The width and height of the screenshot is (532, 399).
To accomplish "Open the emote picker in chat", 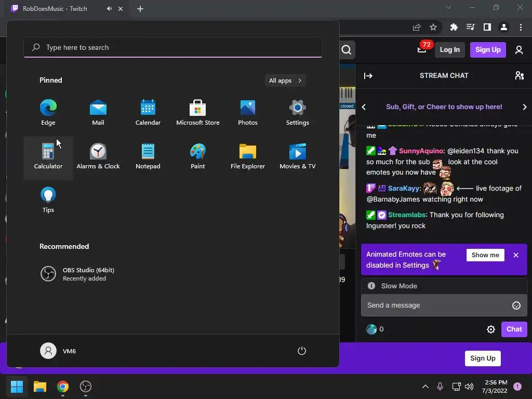I will click(x=516, y=305).
